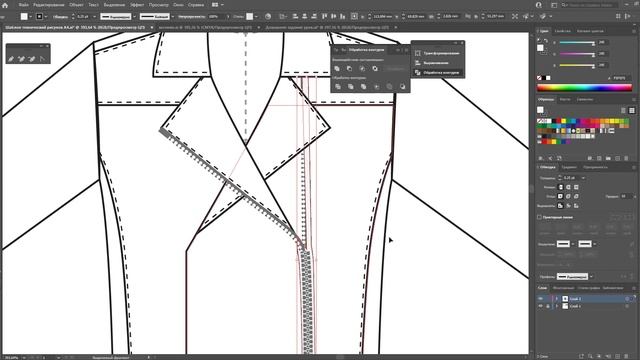This screenshot has height=360, width=640.
Task: Click Crop pathfinder icon
Action: [376, 87]
